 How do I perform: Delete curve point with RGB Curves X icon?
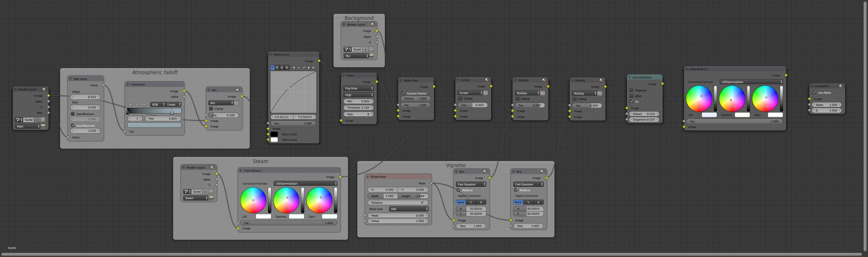313,68
